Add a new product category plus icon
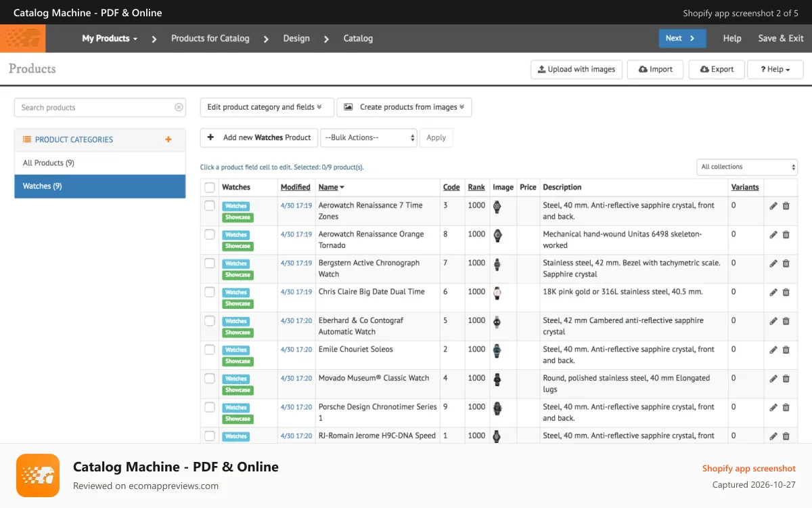Image resolution: width=812 pixels, height=508 pixels. tap(168, 140)
